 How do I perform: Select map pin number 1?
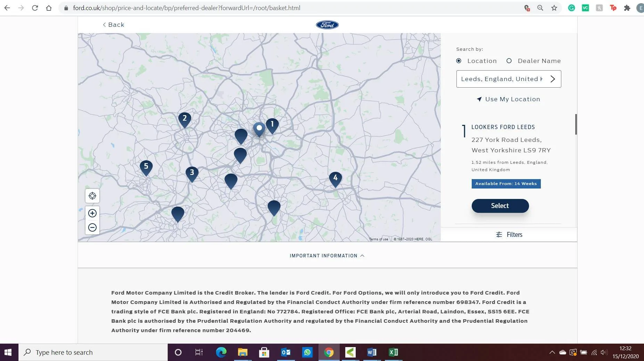(272, 125)
